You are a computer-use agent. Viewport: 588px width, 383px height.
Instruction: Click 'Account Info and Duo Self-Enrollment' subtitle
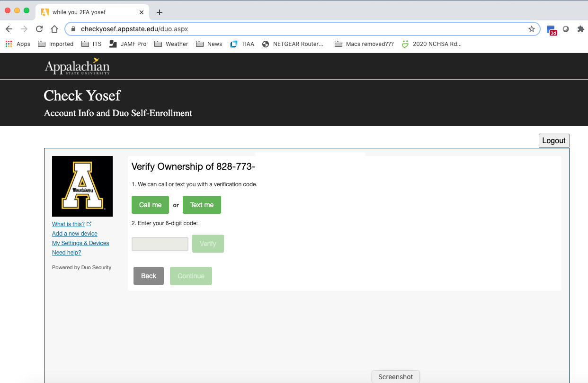pyautogui.click(x=118, y=113)
